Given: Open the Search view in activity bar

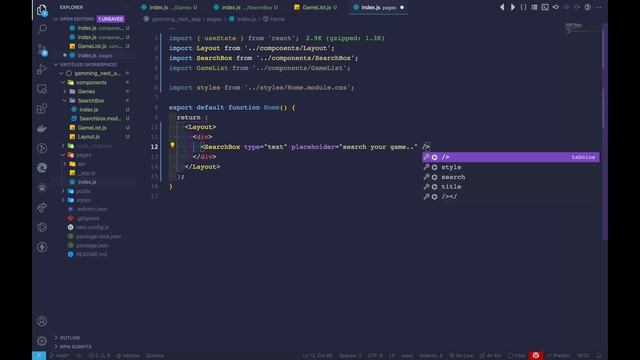Looking at the screenshot, I should tap(42, 29).
